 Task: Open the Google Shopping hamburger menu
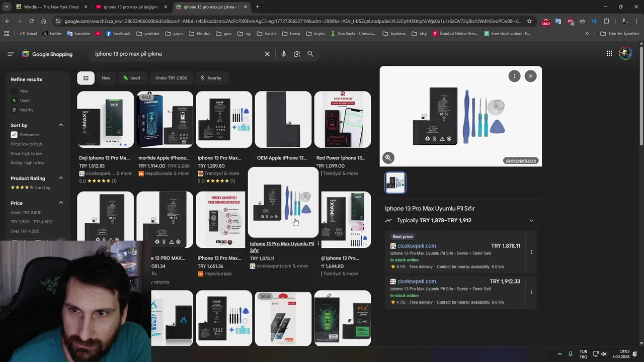click(11, 54)
